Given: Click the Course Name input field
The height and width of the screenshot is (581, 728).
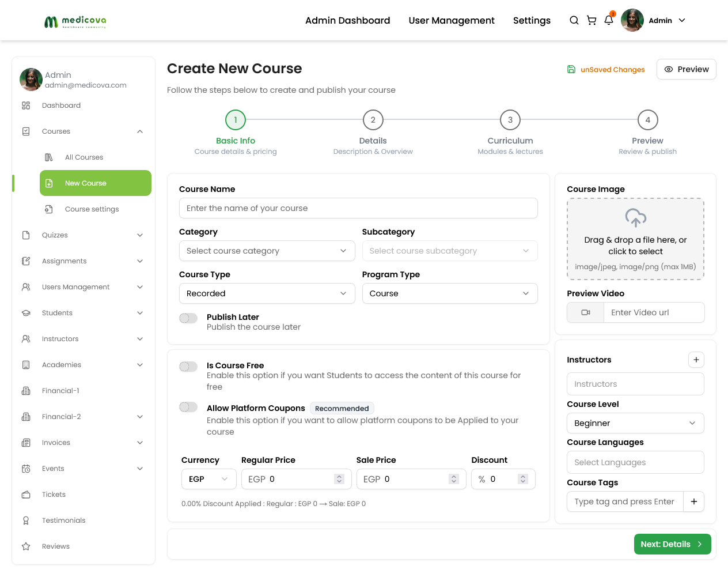Looking at the screenshot, I should (x=358, y=208).
